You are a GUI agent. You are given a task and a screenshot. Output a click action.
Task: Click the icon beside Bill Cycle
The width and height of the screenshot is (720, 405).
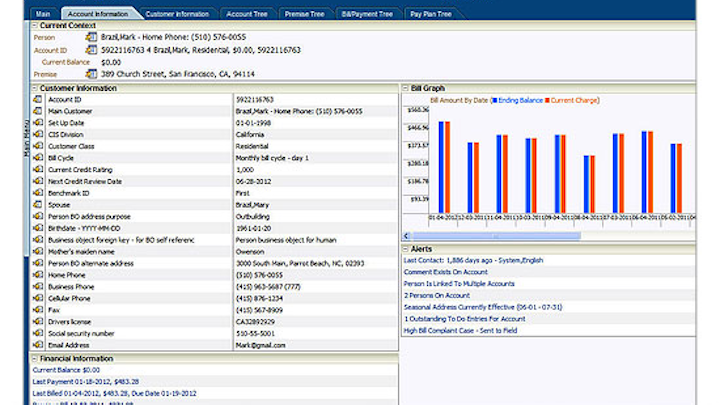38,158
